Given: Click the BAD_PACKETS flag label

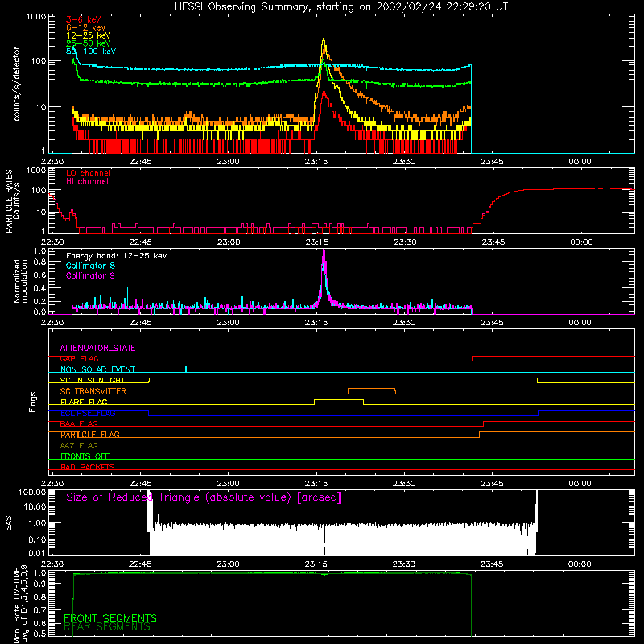Looking at the screenshot, I should [x=88, y=467].
